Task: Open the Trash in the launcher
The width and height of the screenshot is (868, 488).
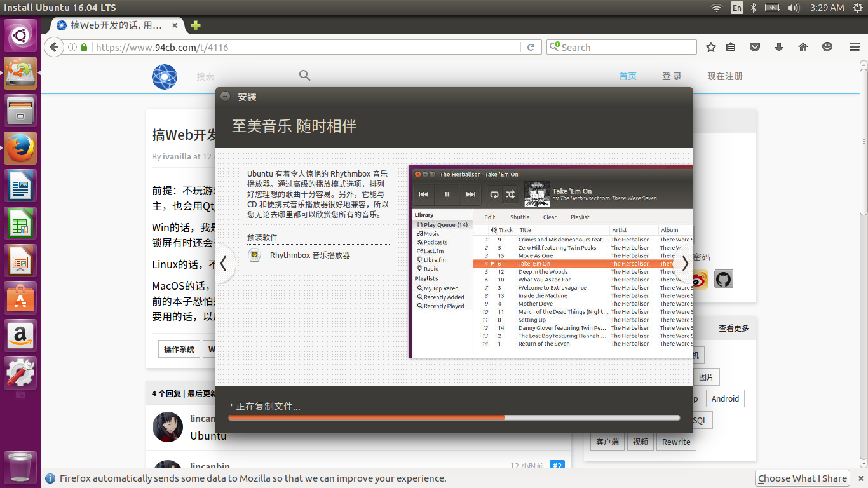Action: click(x=21, y=467)
